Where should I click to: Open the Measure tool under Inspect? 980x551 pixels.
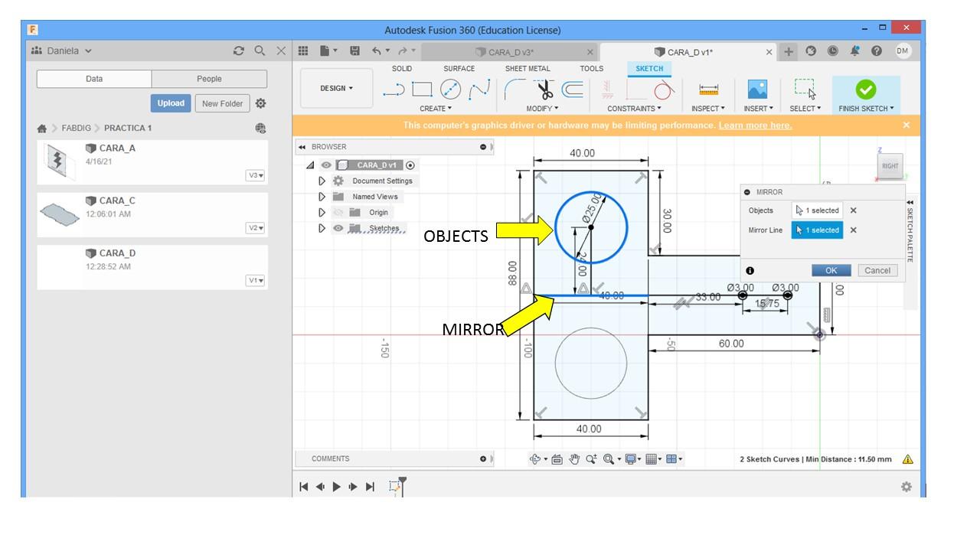[x=710, y=90]
